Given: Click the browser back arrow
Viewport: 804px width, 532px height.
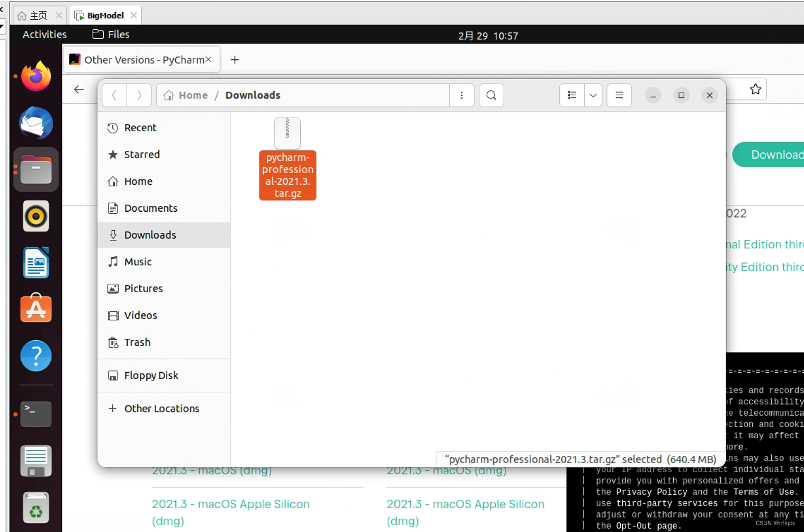Looking at the screenshot, I should point(79,89).
